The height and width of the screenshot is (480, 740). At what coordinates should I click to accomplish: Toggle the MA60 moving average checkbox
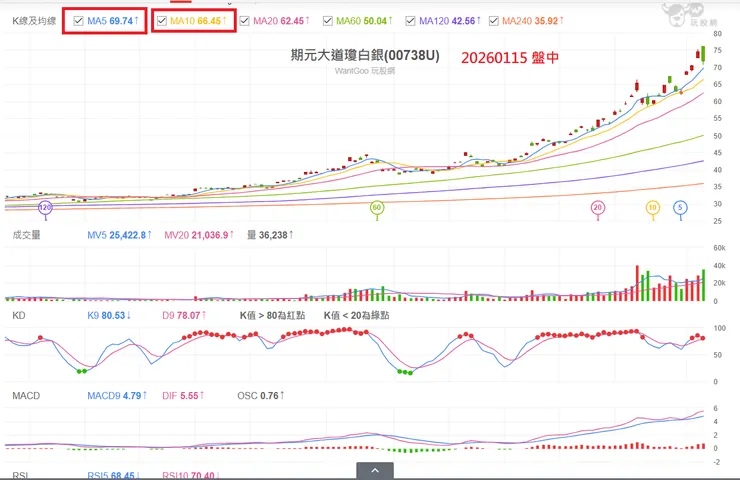point(328,21)
